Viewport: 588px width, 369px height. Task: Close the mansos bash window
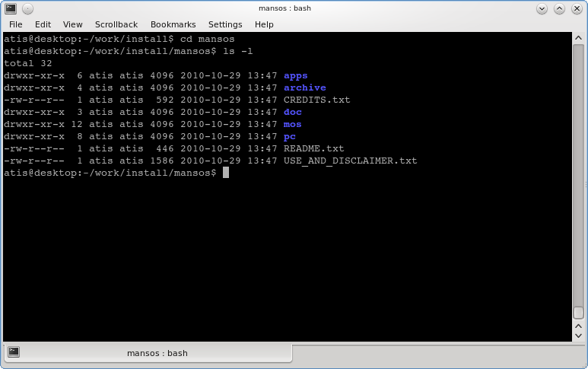(577, 8)
